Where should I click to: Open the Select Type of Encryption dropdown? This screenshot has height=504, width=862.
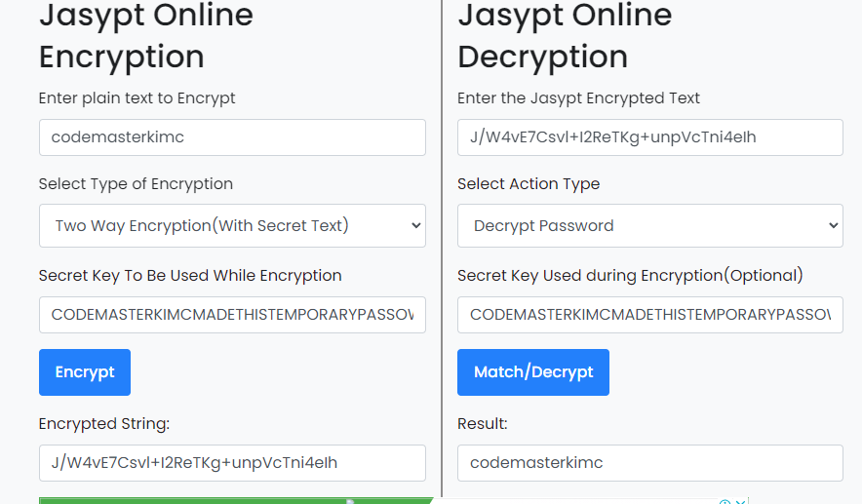coord(232,225)
